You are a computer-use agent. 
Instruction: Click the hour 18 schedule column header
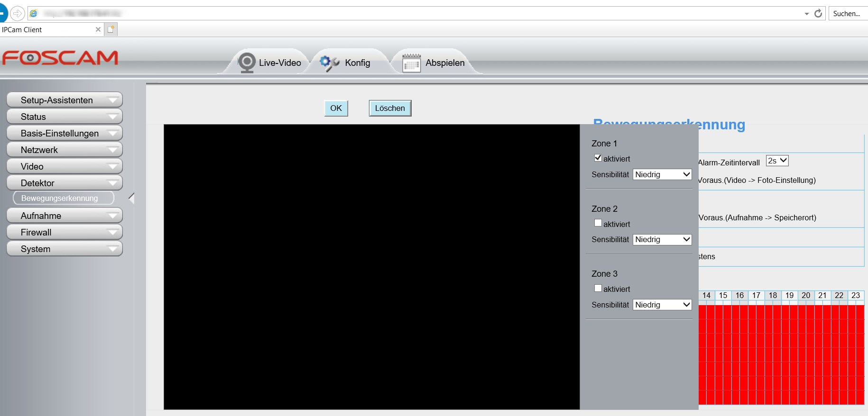click(x=773, y=295)
